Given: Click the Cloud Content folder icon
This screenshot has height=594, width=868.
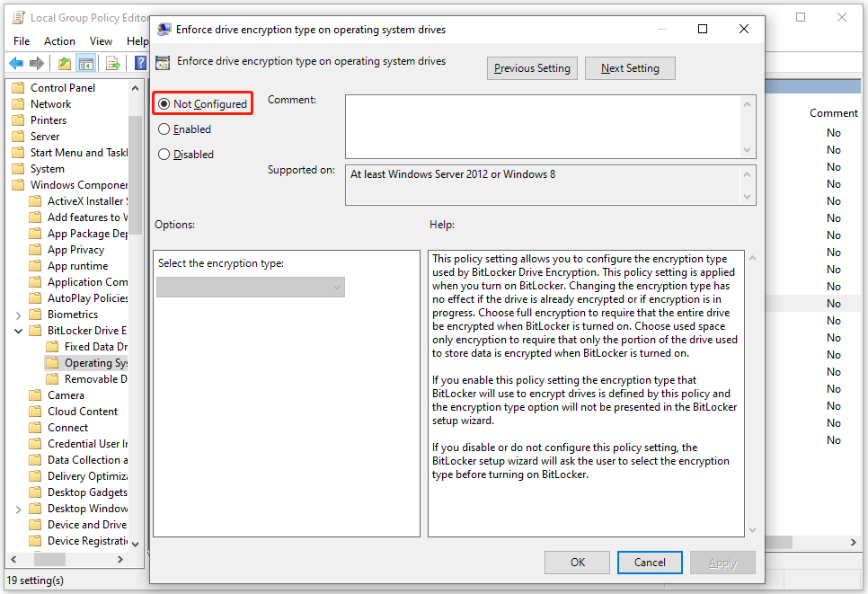Looking at the screenshot, I should [x=35, y=412].
